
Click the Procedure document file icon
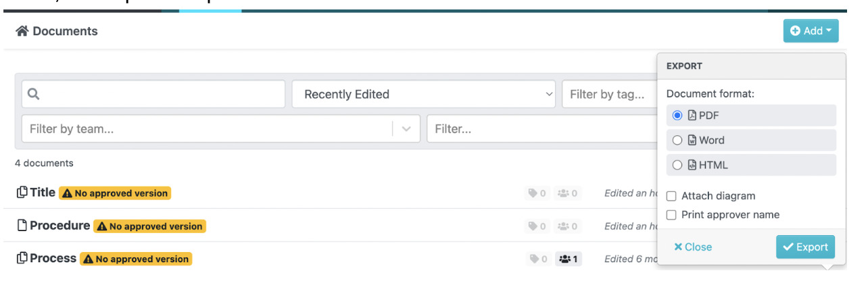click(22, 226)
